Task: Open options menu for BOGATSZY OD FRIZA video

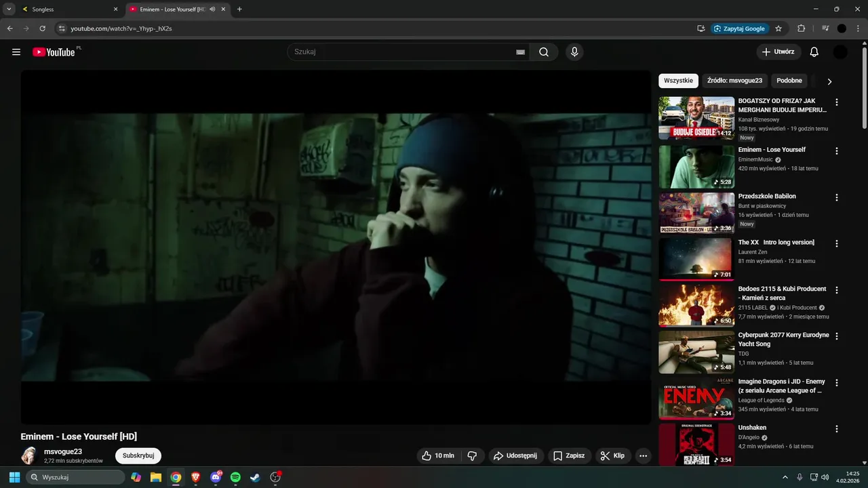Action: pos(837,102)
